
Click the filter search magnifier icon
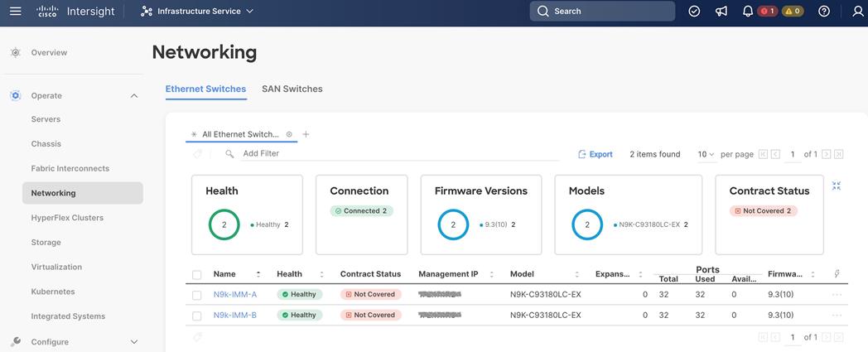[x=229, y=154]
